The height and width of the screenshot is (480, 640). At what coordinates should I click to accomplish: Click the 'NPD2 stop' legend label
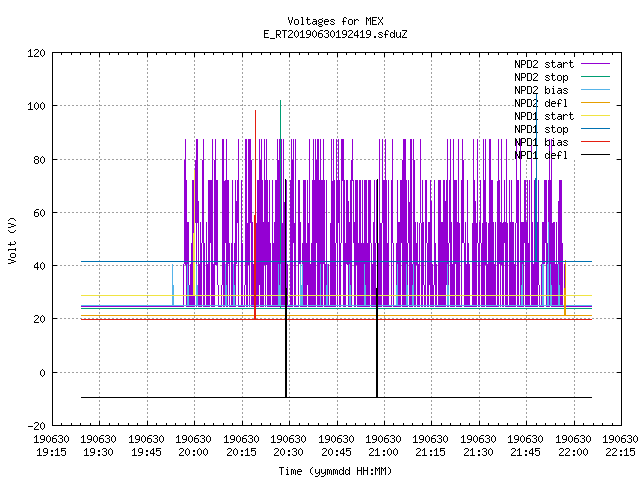pos(541,77)
